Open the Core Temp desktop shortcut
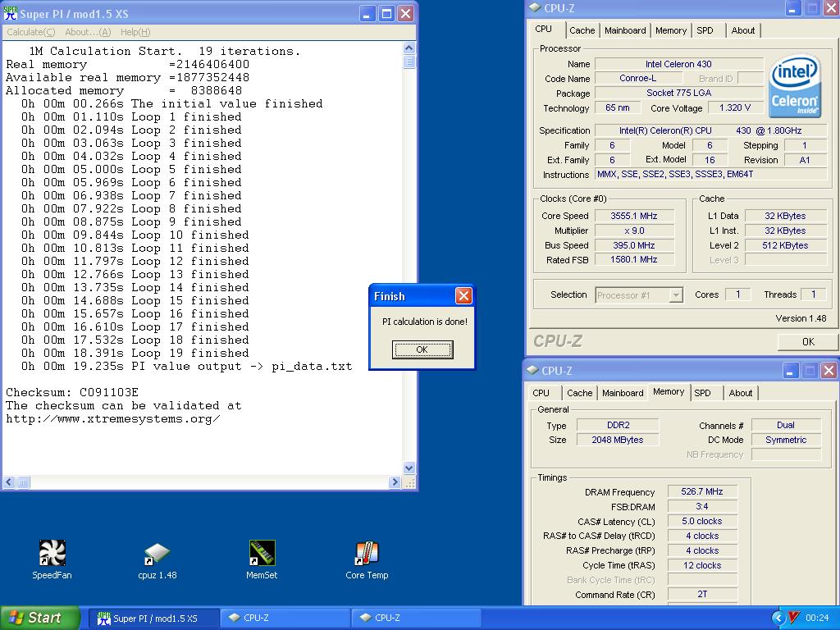This screenshot has height=630, width=840. coord(367,559)
